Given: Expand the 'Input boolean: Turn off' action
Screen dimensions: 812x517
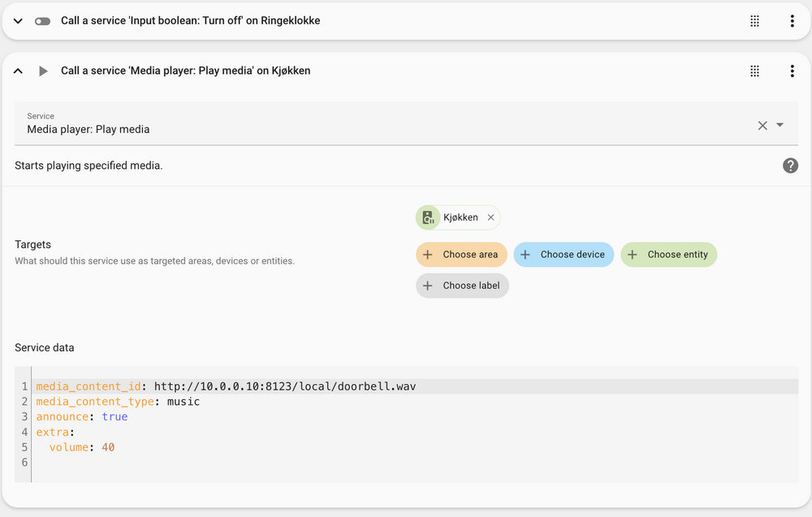Looking at the screenshot, I should click(18, 21).
